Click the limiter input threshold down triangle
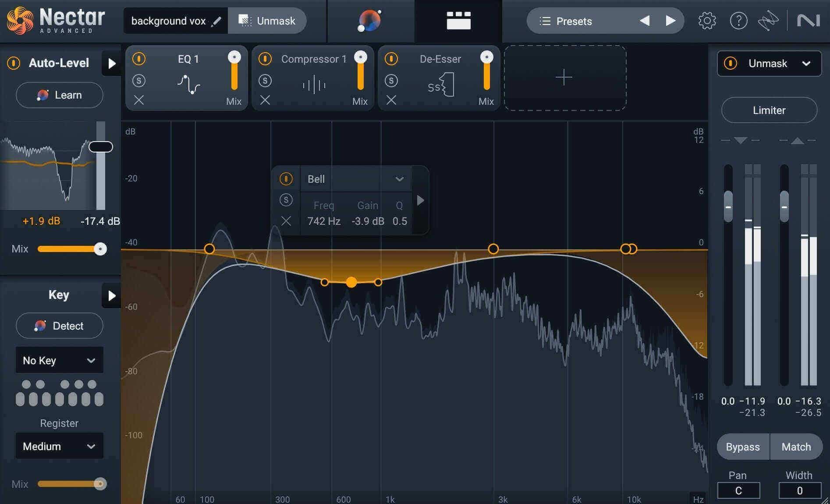 pos(740,140)
